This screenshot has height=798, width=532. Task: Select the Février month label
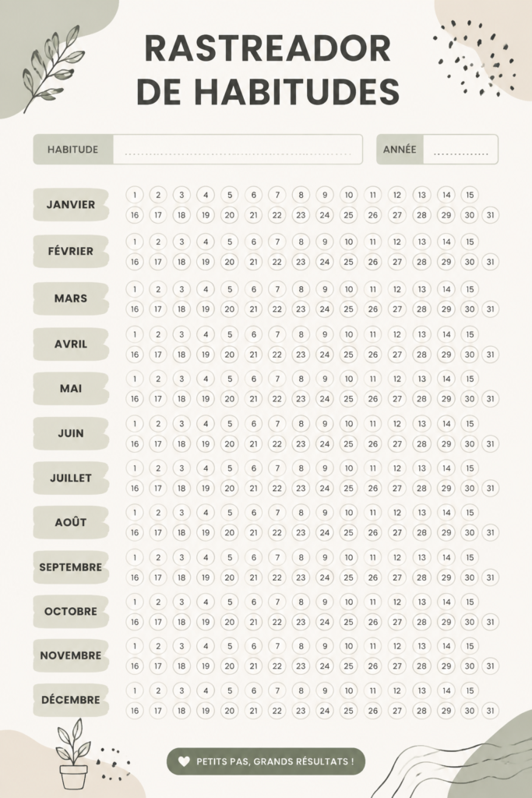pos(71,252)
